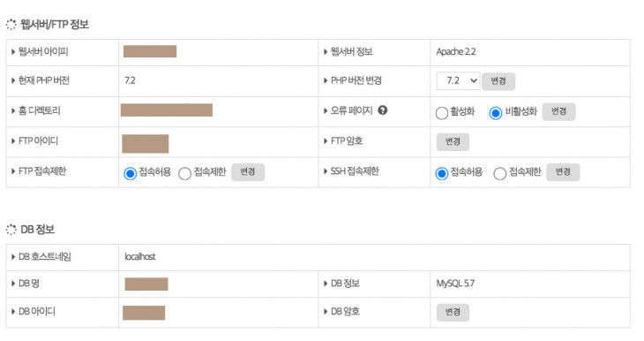Apply FTP access restriction with 변경 button
This screenshot has height=341, width=644.
(248, 172)
